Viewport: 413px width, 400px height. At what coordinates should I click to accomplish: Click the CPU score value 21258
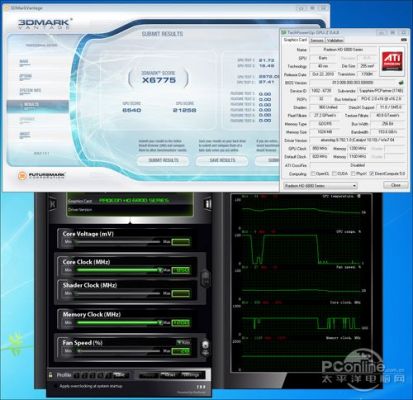pyautogui.click(x=184, y=110)
